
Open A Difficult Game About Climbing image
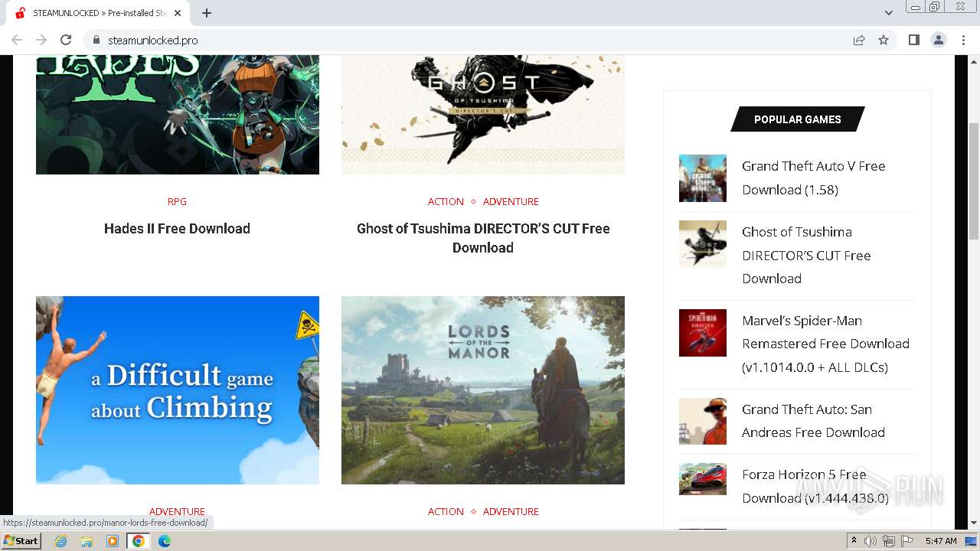point(178,390)
